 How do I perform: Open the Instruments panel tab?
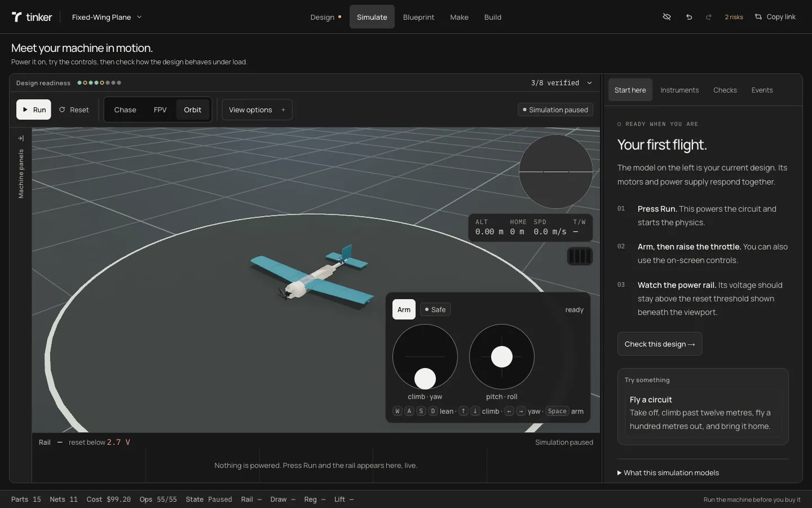pyautogui.click(x=679, y=90)
